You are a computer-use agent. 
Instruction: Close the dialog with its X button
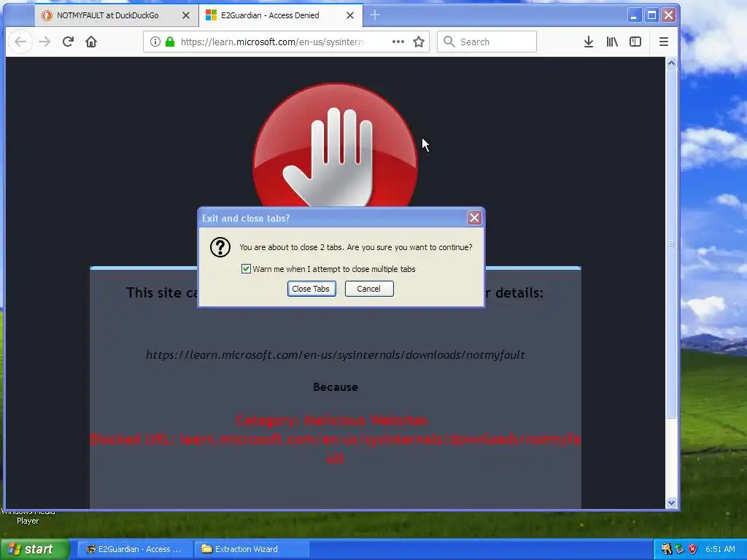coord(474,218)
